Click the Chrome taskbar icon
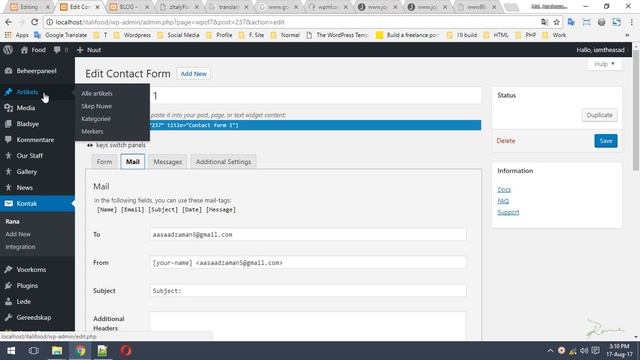Viewport: 640px width, 360px height. click(80, 351)
